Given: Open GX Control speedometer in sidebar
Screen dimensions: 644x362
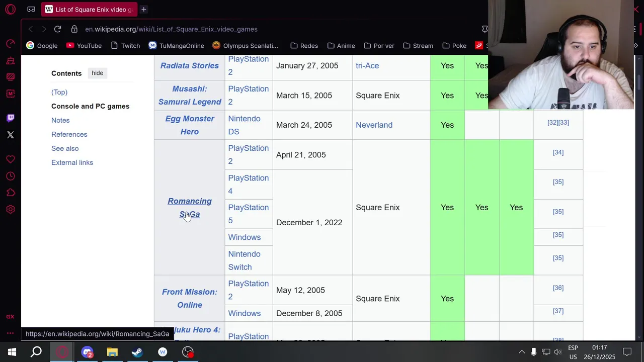Looking at the screenshot, I should (x=10, y=44).
